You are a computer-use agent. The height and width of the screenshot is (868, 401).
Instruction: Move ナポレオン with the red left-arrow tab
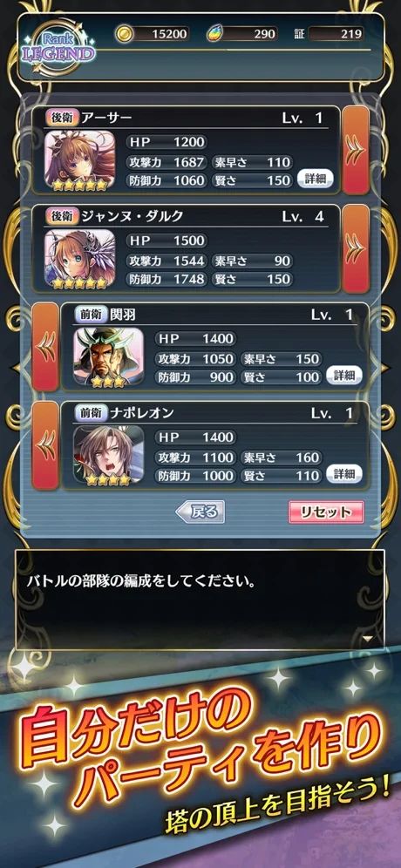pyautogui.click(x=45, y=445)
